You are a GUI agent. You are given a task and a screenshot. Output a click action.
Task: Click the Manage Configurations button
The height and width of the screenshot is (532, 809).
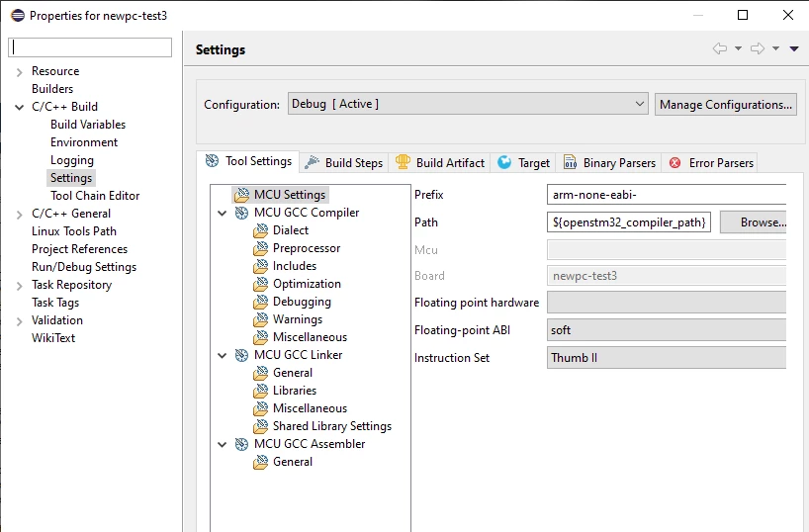(725, 104)
